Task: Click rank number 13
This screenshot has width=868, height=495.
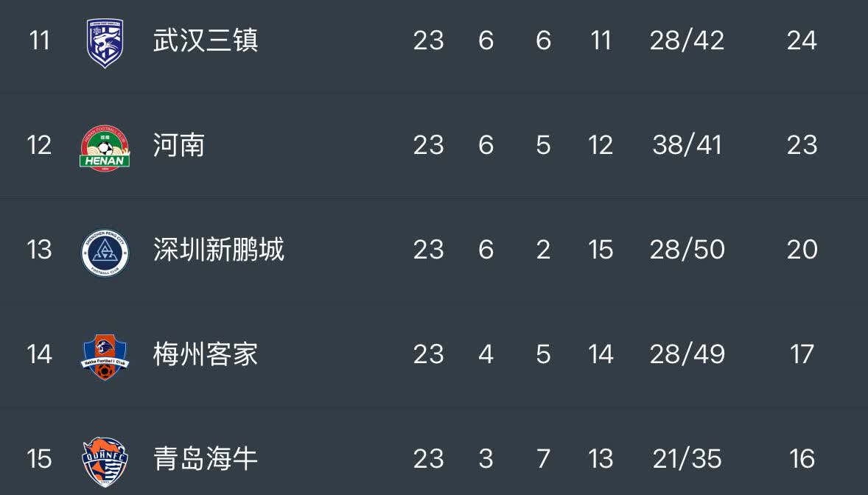Action: click(x=39, y=250)
